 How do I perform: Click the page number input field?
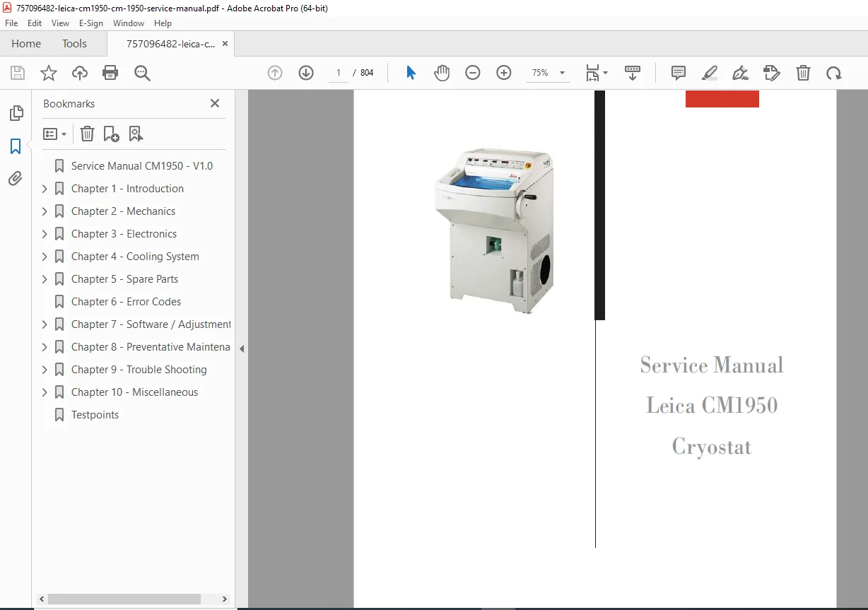(x=339, y=73)
